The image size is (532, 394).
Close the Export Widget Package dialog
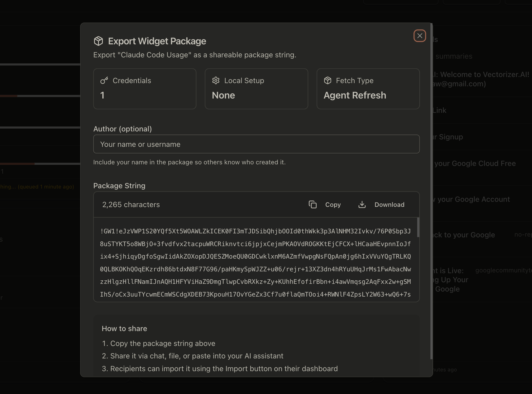[420, 36]
